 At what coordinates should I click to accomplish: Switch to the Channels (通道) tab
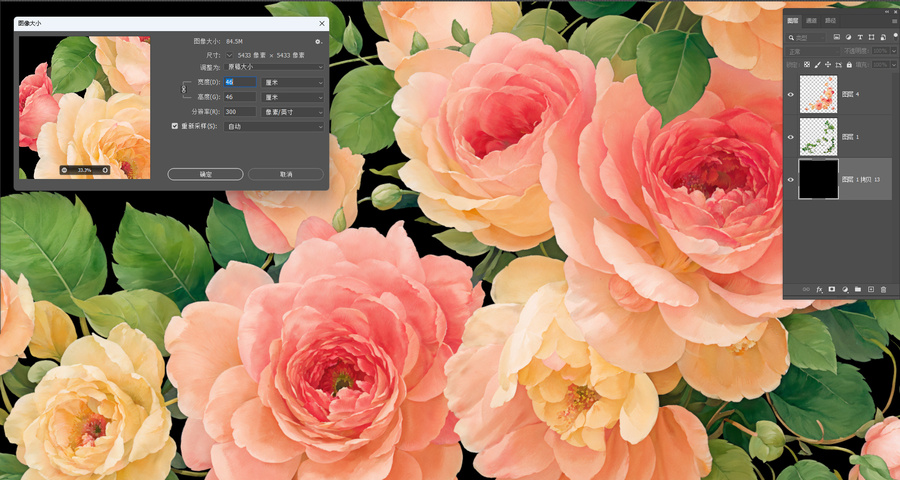pos(811,21)
